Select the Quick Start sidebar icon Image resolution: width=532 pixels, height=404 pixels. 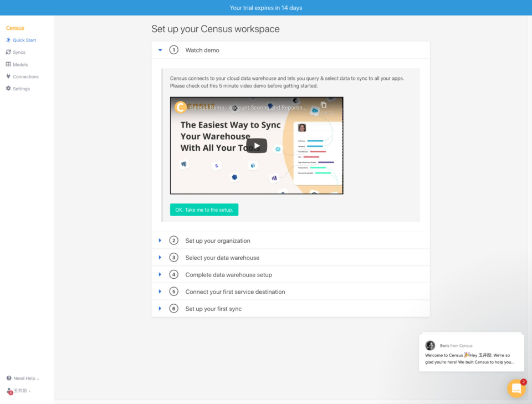click(x=8, y=40)
